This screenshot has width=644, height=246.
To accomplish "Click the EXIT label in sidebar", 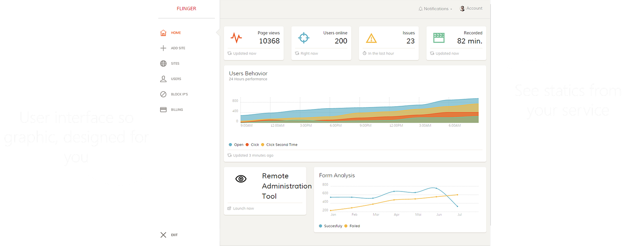I will click(174, 235).
